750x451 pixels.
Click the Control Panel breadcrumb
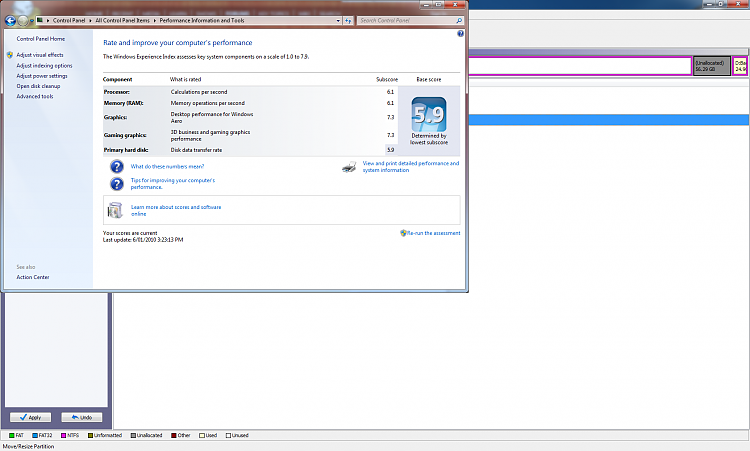pos(69,21)
